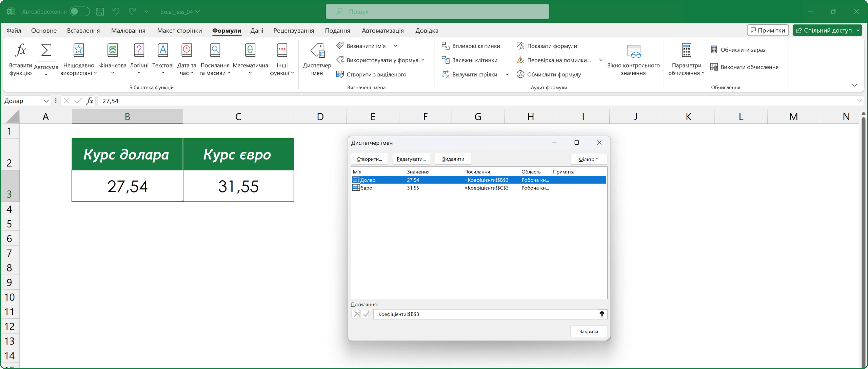
Task: Toggle the AutoSave (Автозбереження) switch
Action: pos(79,12)
